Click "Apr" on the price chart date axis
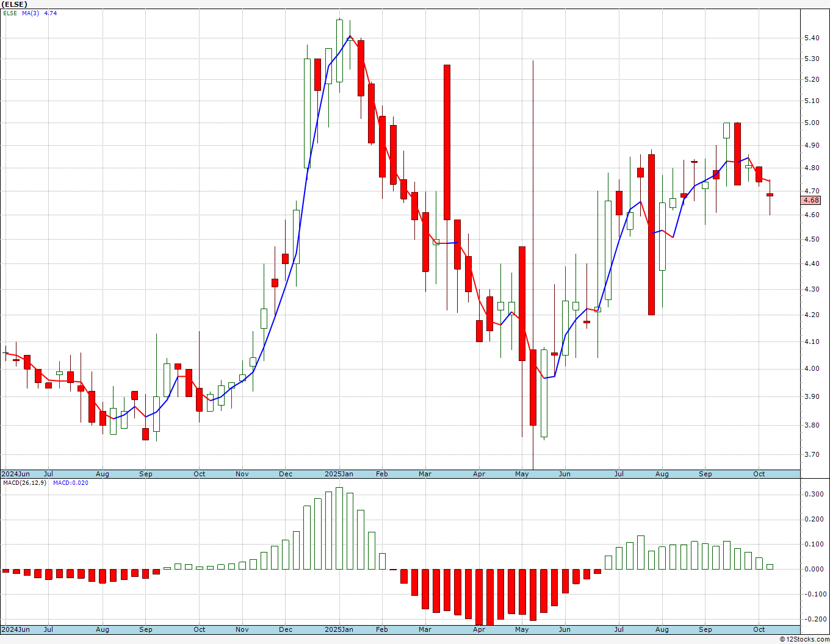This screenshot has height=644, width=830. point(479,474)
